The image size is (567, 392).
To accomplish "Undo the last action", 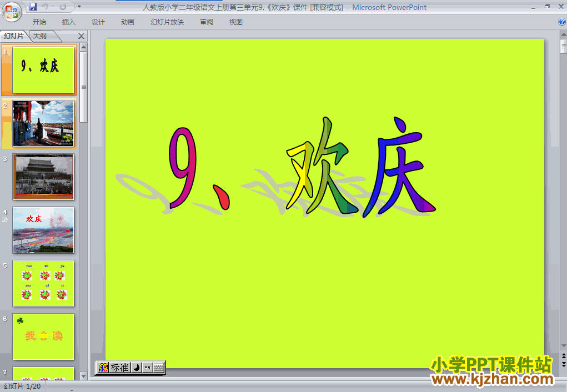I will click(45, 7).
